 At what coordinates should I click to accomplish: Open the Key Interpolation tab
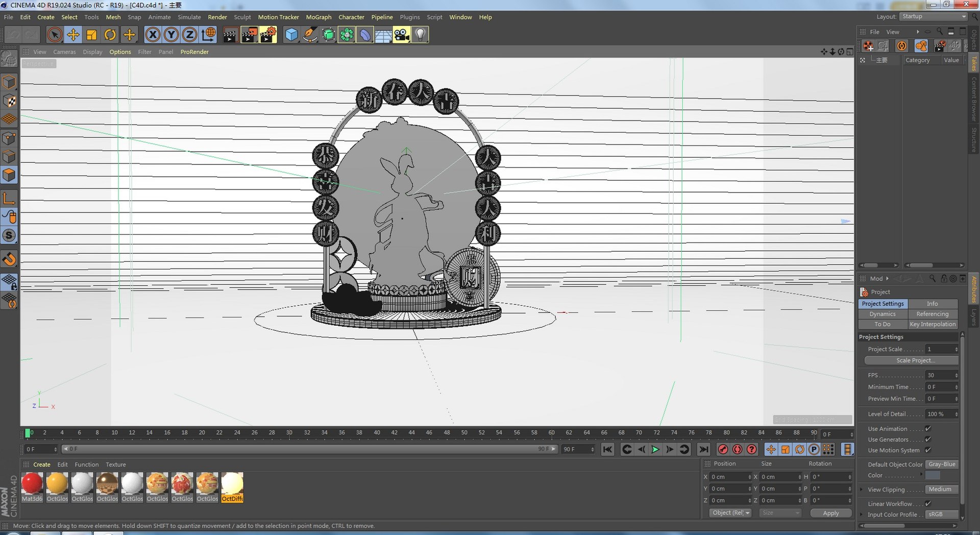click(933, 324)
